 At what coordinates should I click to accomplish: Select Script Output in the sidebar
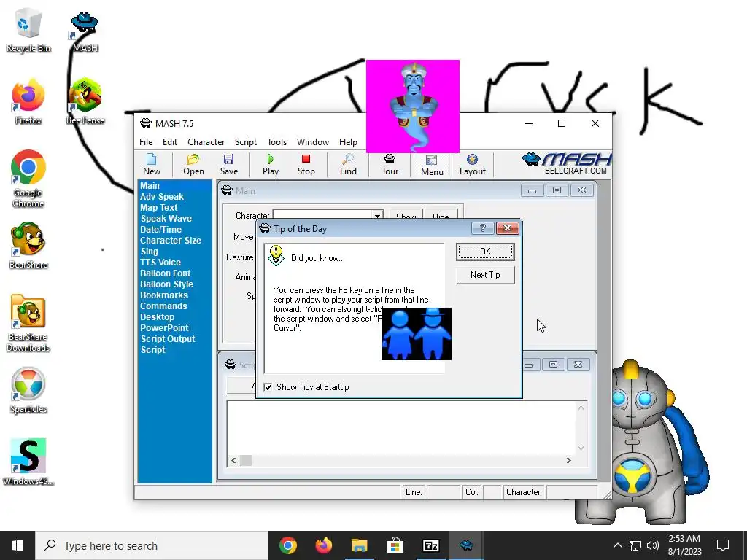click(168, 339)
